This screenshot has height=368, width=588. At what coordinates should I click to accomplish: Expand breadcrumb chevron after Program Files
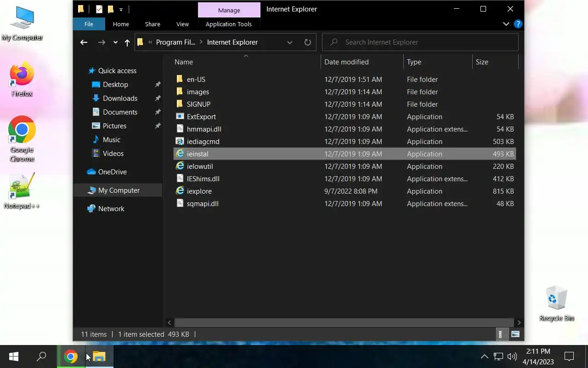pos(201,42)
